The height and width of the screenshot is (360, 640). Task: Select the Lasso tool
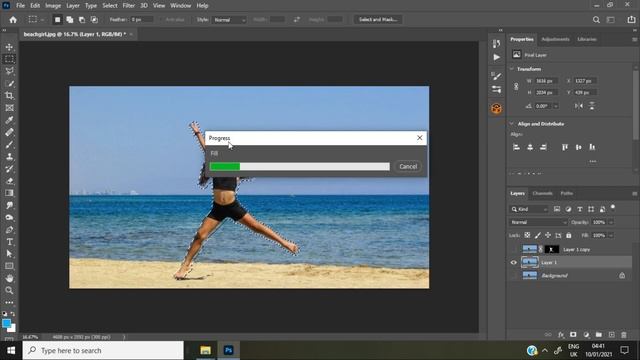click(x=9, y=71)
